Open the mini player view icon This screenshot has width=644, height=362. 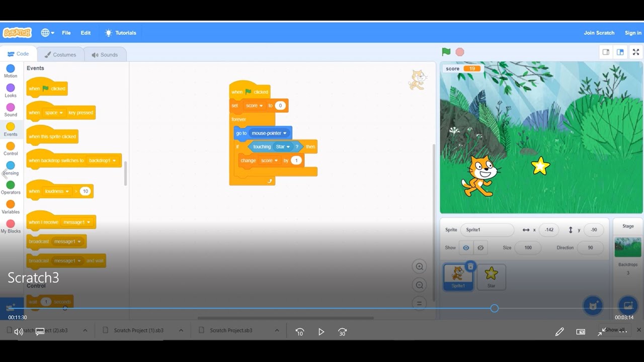click(581, 332)
